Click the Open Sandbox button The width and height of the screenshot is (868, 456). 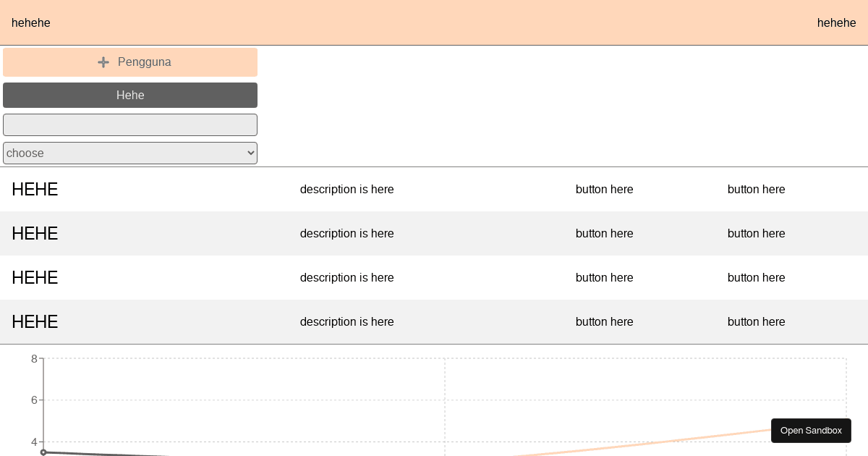click(811, 431)
